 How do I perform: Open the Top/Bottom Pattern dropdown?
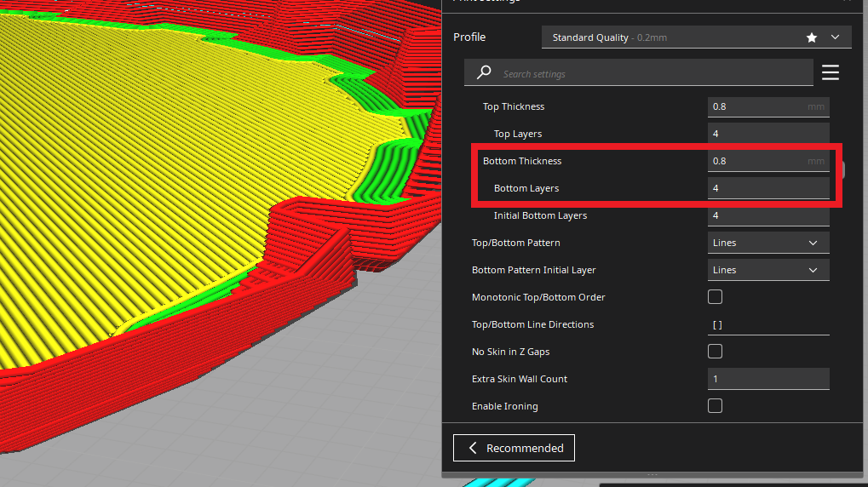coord(768,243)
